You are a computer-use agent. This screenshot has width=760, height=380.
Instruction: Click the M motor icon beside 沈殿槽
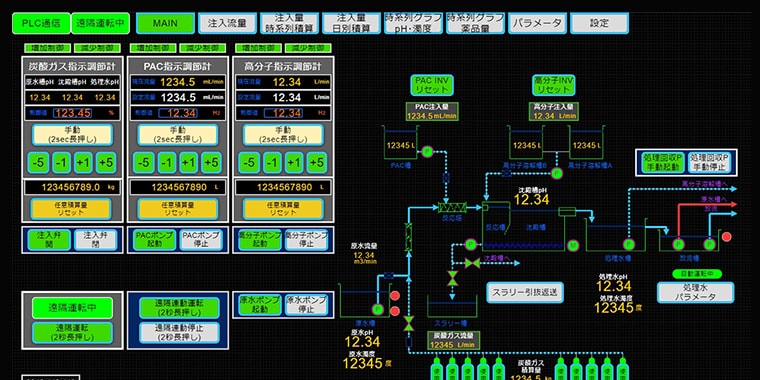(x=573, y=246)
